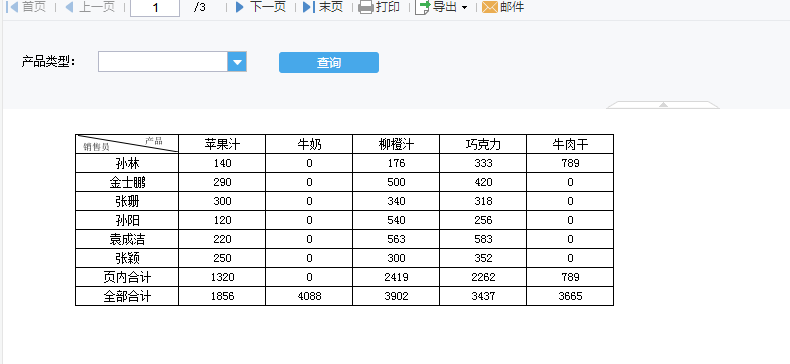The height and width of the screenshot is (364, 790).
Task: Click 孙林's 牛肉干 value 789
Action: point(570,163)
